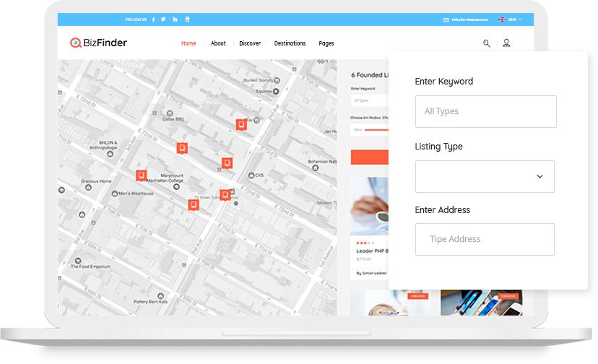This screenshot has height=364, width=598.
Task: Click the magnifying glass search icon
Action: [x=487, y=43]
